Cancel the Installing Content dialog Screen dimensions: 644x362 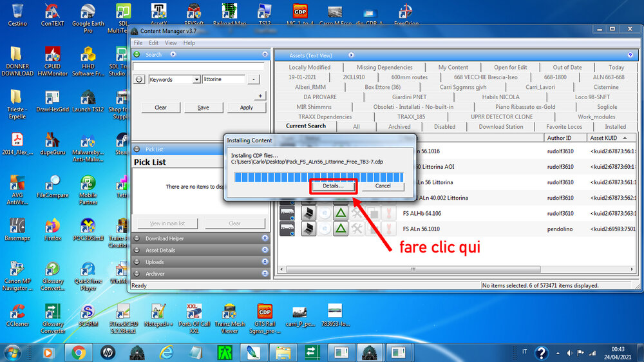(x=383, y=186)
